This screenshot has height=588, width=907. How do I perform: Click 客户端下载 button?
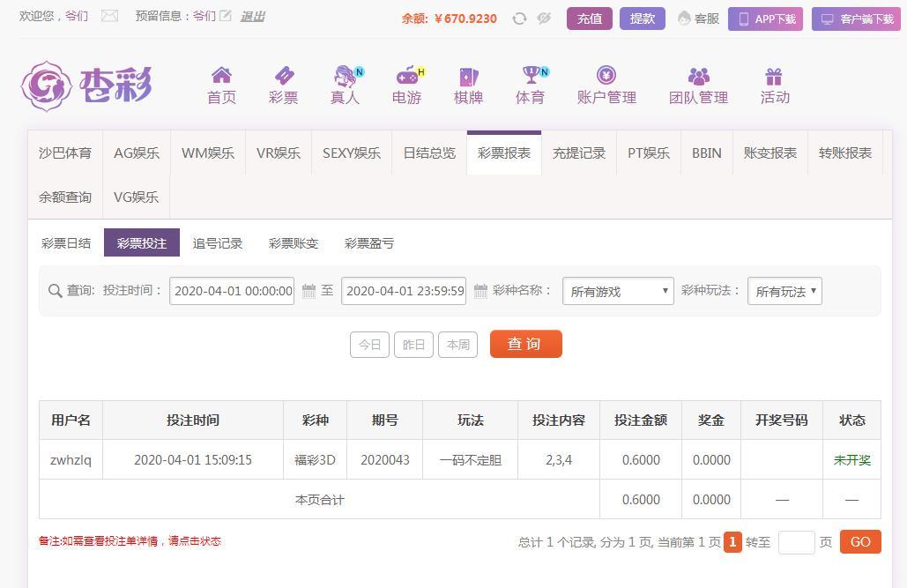[856, 19]
